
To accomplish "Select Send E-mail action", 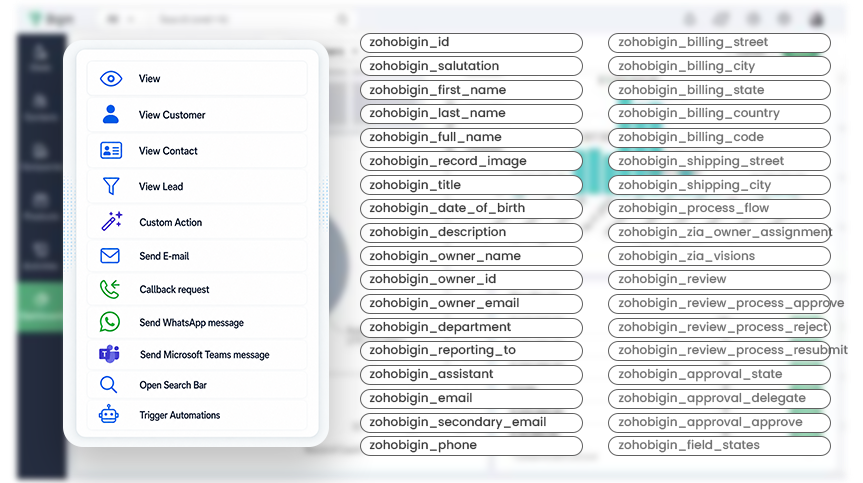I will click(196, 256).
